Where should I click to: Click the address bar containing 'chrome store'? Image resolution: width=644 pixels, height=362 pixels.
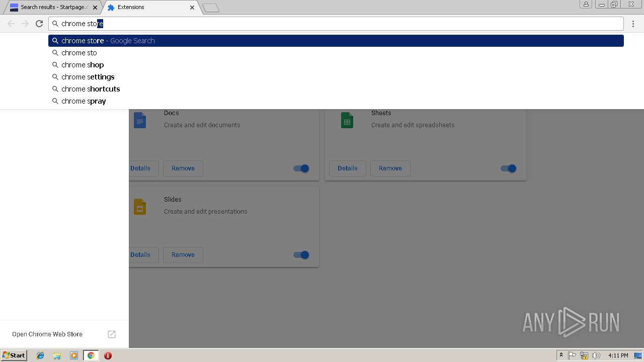point(336,24)
